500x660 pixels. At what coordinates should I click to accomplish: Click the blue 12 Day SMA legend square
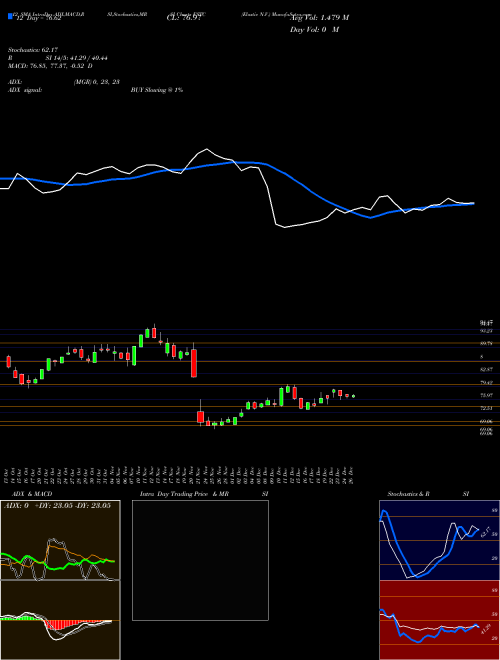point(10,16)
